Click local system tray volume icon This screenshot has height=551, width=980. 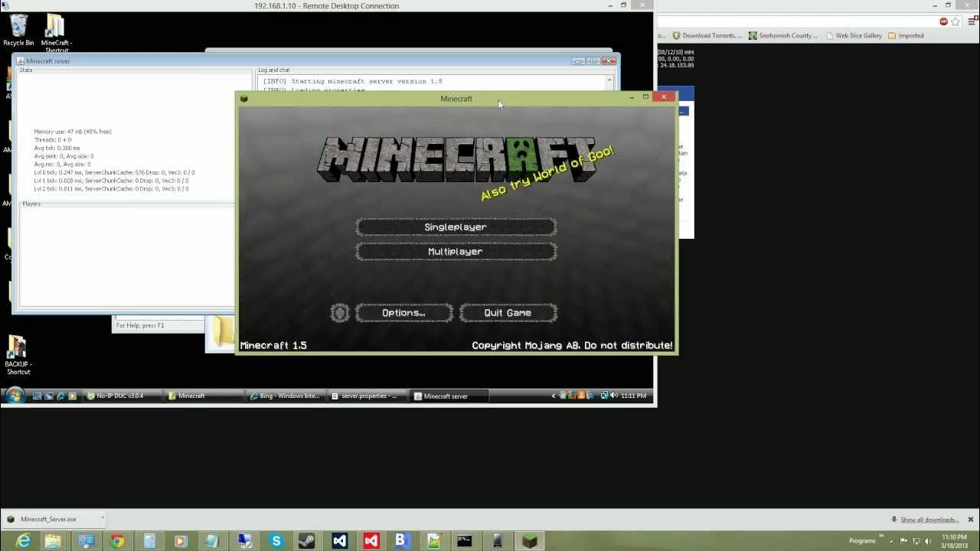pyautogui.click(x=926, y=541)
